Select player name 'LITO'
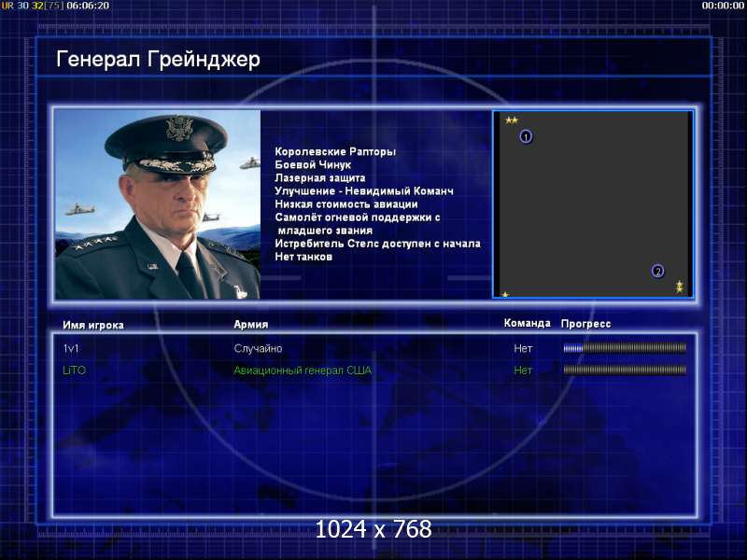This screenshot has width=747, height=560. pyautogui.click(x=75, y=370)
